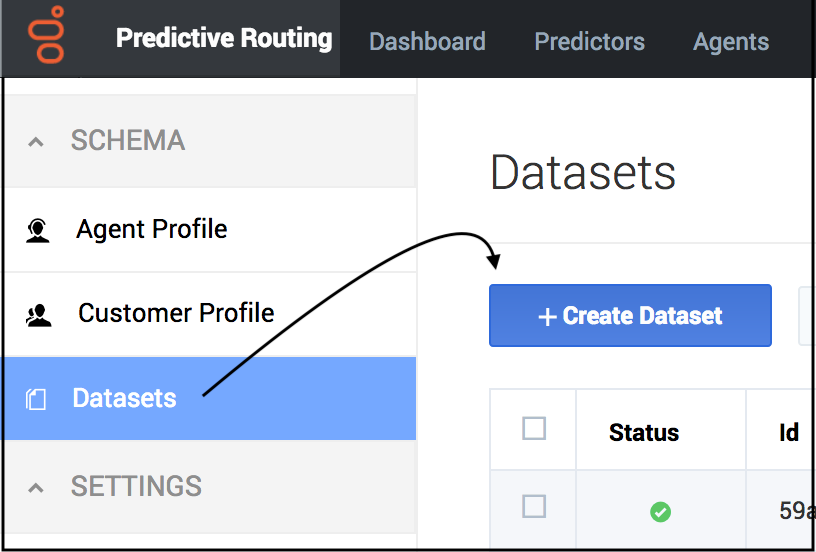The image size is (816, 552).
Task: Collapse the SCHEMA section chevron
Action: (36, 142)
